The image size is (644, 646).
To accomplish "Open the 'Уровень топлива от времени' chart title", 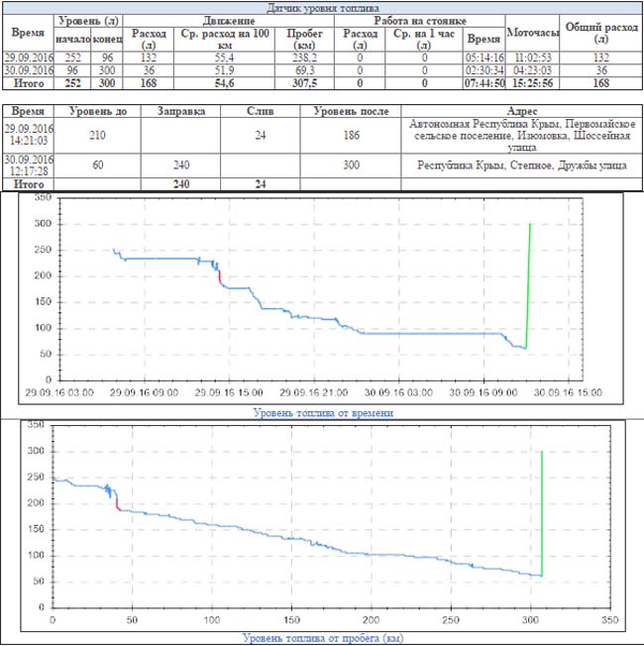I will pos(323,412).
